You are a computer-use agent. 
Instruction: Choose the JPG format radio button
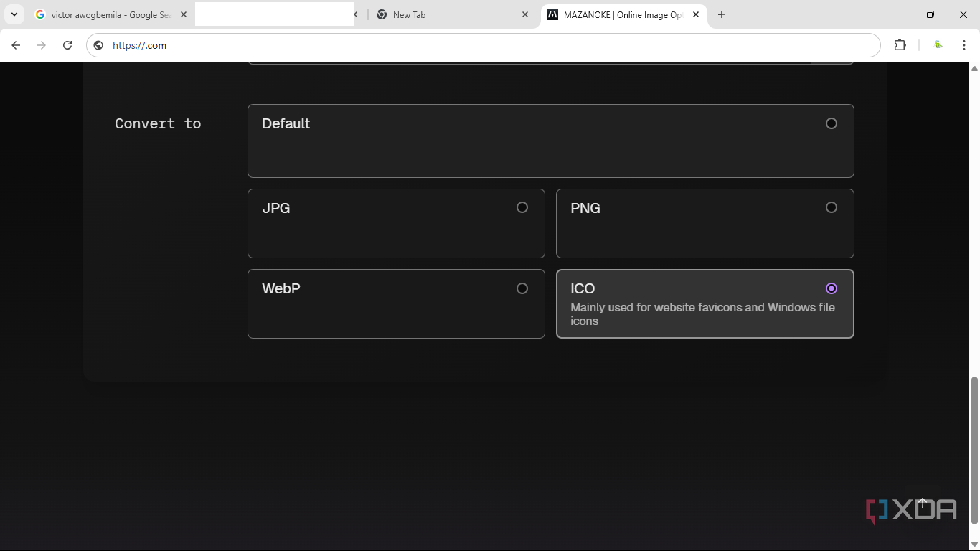(522, 207)
